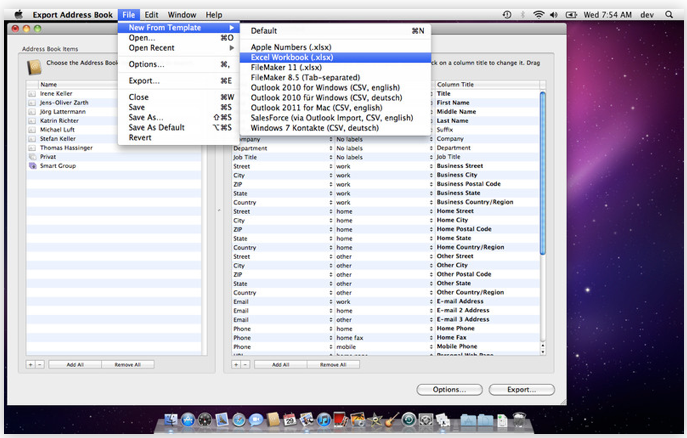Open System Preferences from the Dock
Viewport: 687px width, 438px height.
click(x=426, y=420)
